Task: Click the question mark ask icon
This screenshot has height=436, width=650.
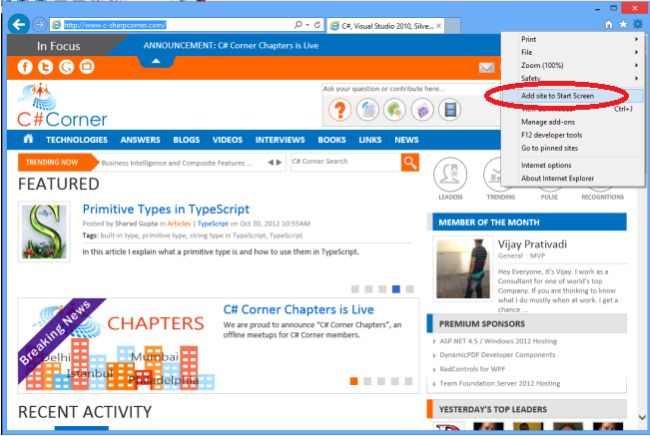Action: (340, 110)
